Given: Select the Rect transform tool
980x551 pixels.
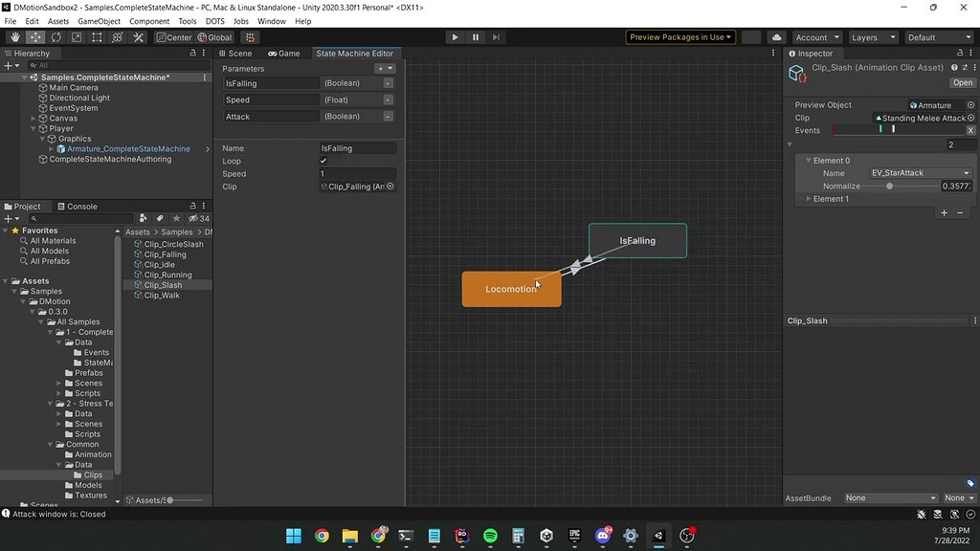Looking at the screenshot, I should [95, 36].
